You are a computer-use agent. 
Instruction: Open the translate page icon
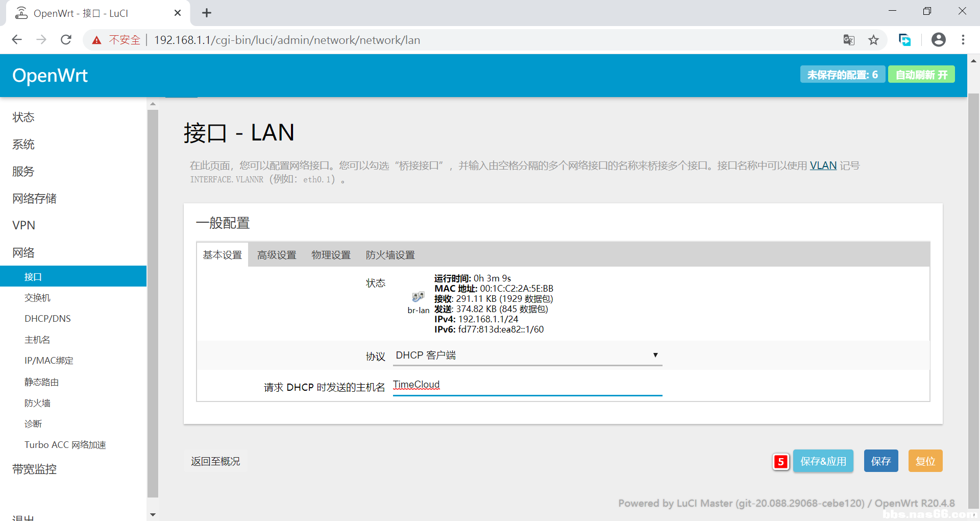[849, 40]
